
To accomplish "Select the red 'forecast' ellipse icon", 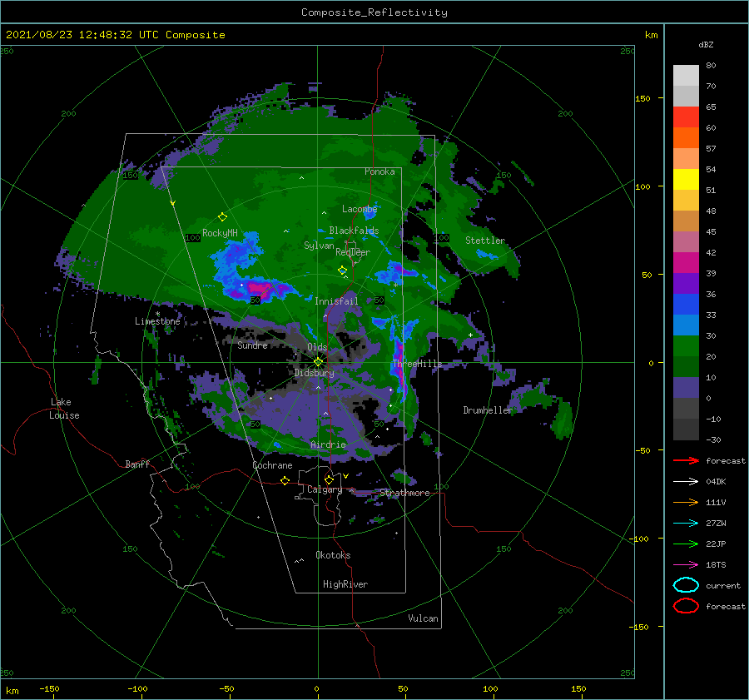I will pos(686,606).
